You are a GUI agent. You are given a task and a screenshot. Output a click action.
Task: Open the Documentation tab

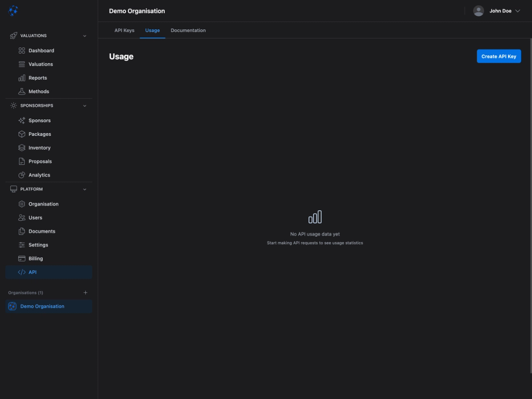pyautogui.click(x=188, y=30)
